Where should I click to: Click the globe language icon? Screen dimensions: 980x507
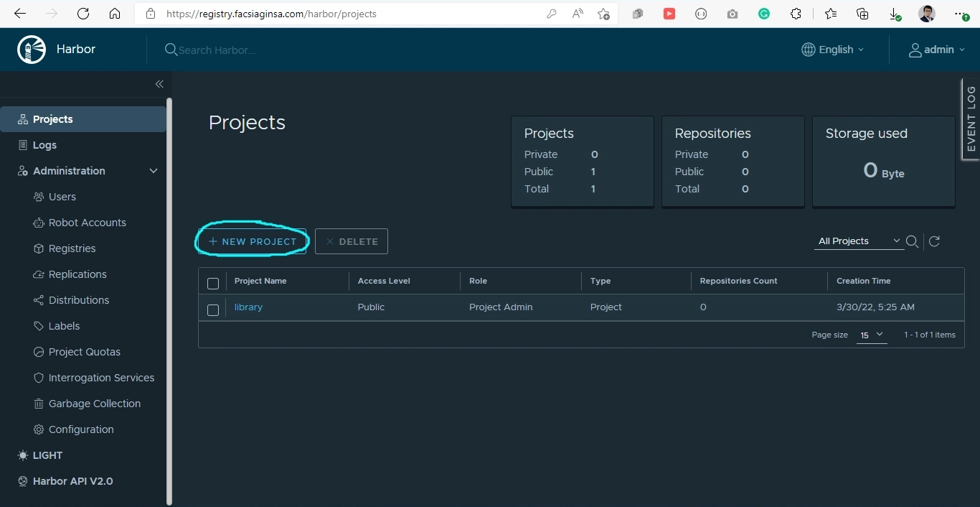(808, 50)
